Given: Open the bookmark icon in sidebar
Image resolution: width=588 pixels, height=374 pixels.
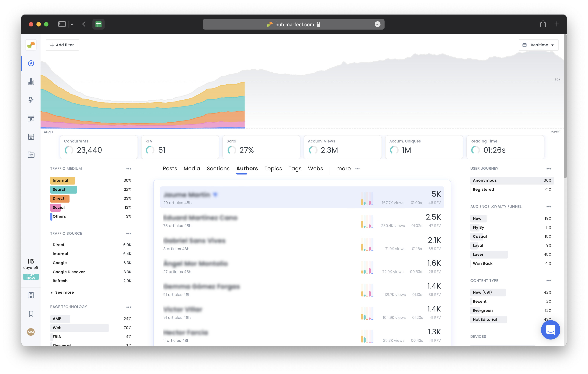Looking at the screenshot, I should [31, 313].
